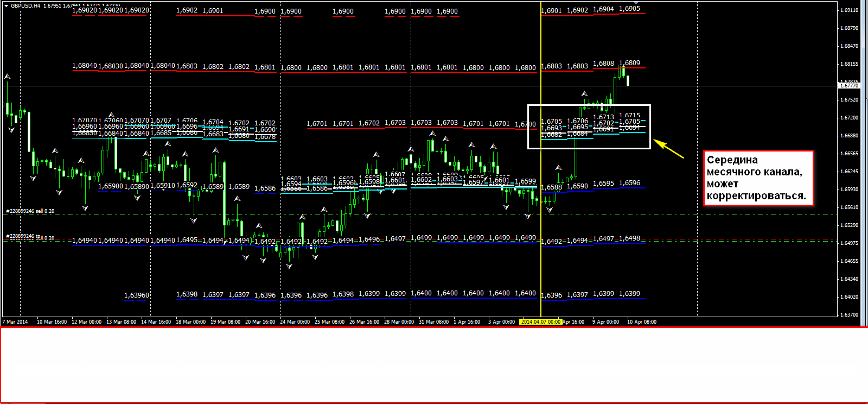Click the 1.64020 price scale label
The image size is (868, 404).
(x=850, y=296)
